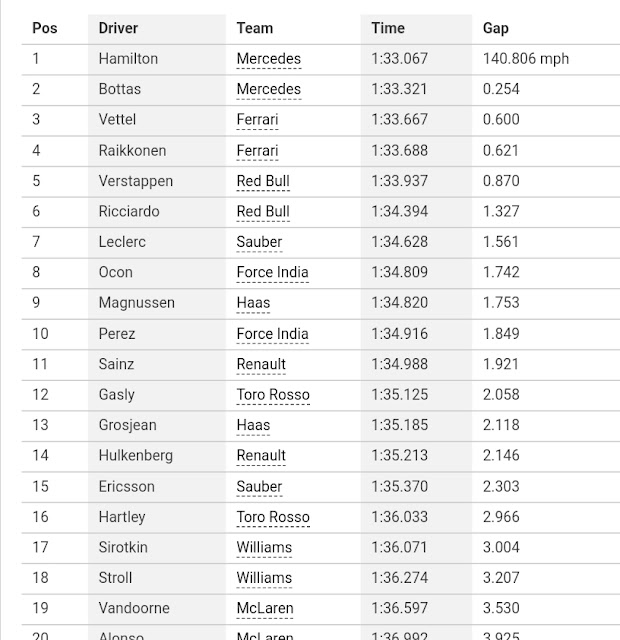Click Williams link in Sirotkin's row

pyautogui.click(x=264, y=548)
